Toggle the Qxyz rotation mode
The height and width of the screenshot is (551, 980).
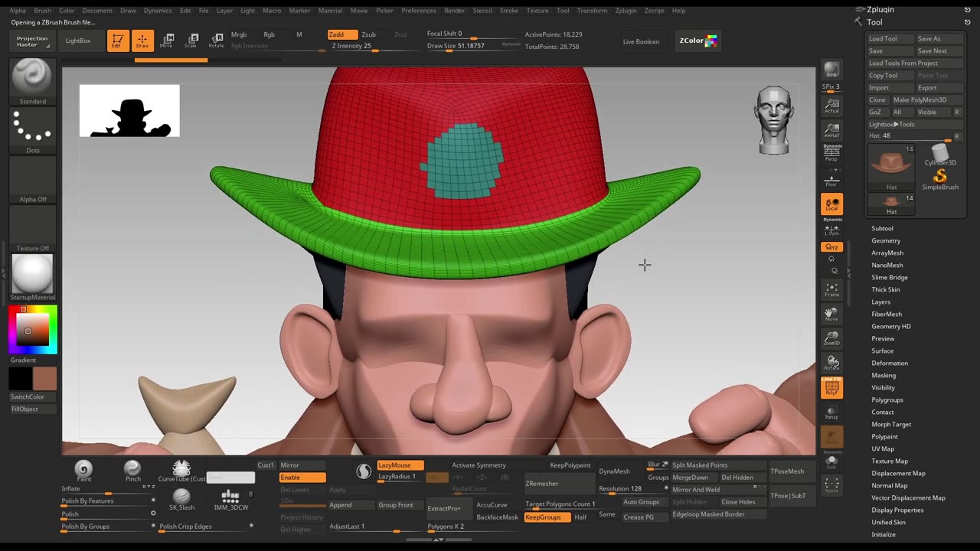point(831,247)
